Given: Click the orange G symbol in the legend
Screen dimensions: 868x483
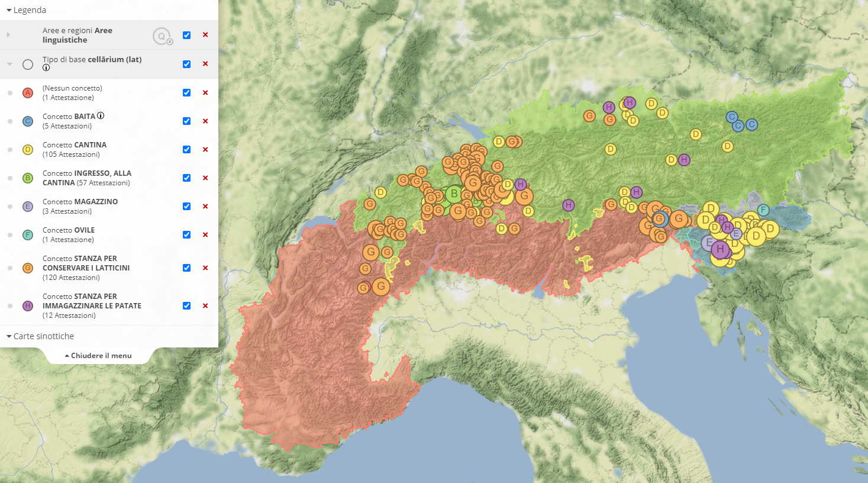Looking at the screenshot, I should (28, 268).
